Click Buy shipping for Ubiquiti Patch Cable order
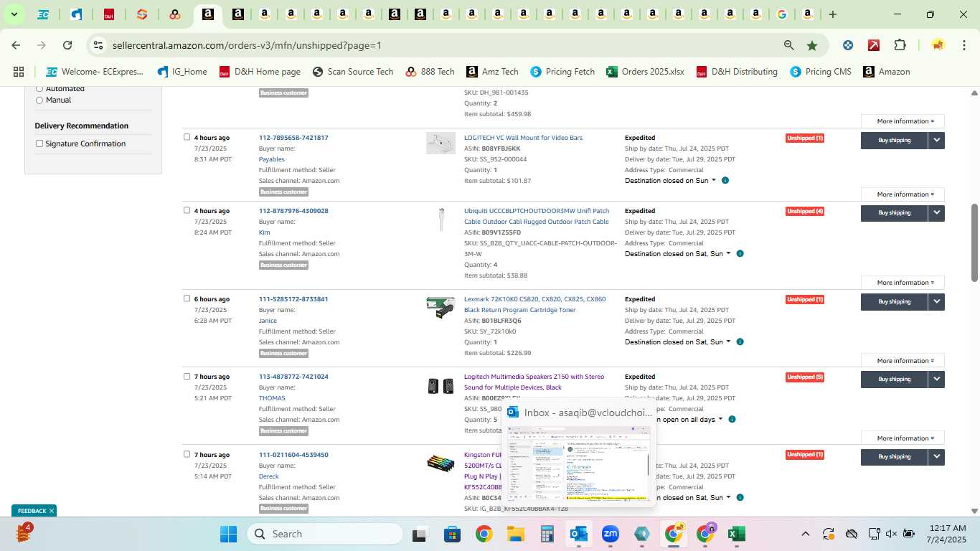 click(894, 213)
